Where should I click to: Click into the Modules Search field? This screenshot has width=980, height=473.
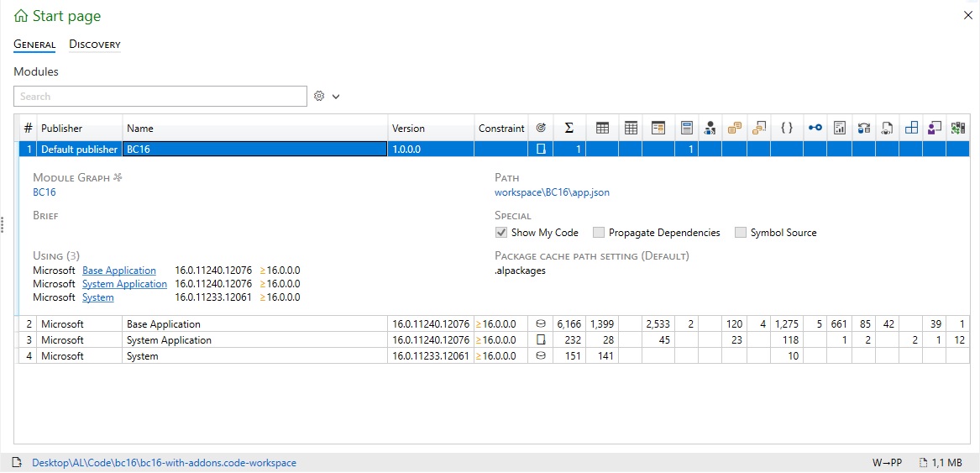[160, 97]
